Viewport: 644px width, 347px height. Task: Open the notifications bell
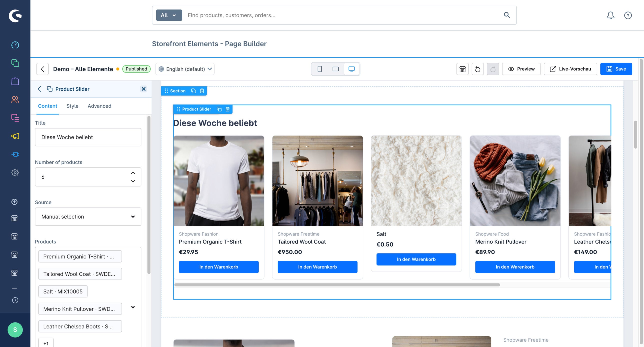click(610, 15)
